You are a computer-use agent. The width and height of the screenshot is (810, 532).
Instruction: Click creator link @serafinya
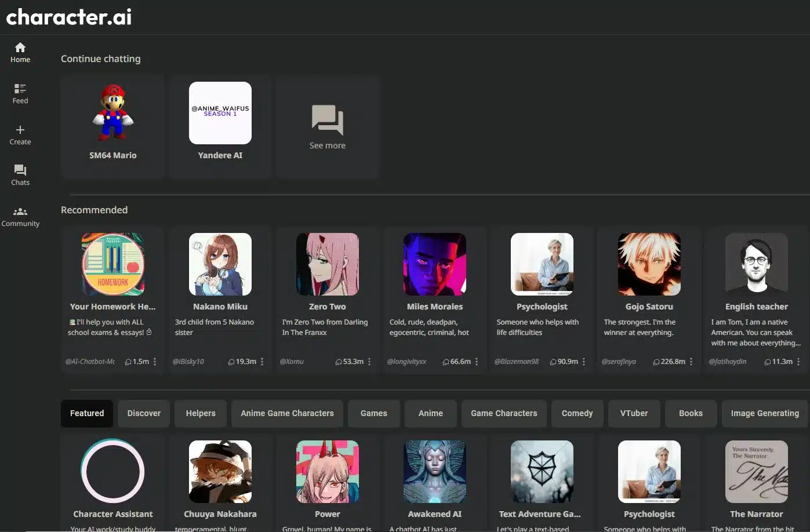click(x=619, y=362)
